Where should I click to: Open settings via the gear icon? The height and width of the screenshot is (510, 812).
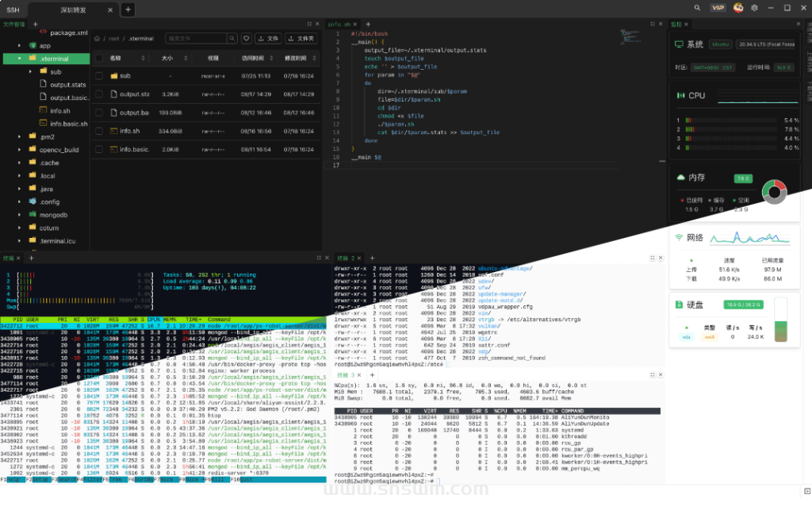[755, 8]
